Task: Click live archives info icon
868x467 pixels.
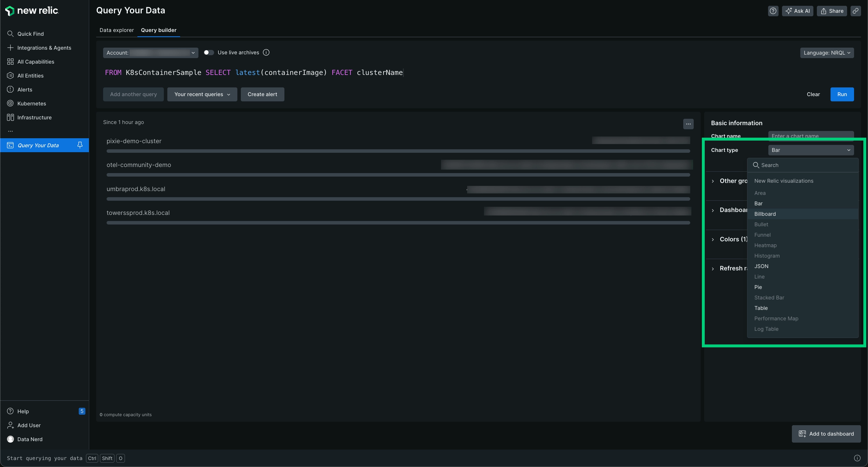Action: pyautogui.click(x=266, y=52)
